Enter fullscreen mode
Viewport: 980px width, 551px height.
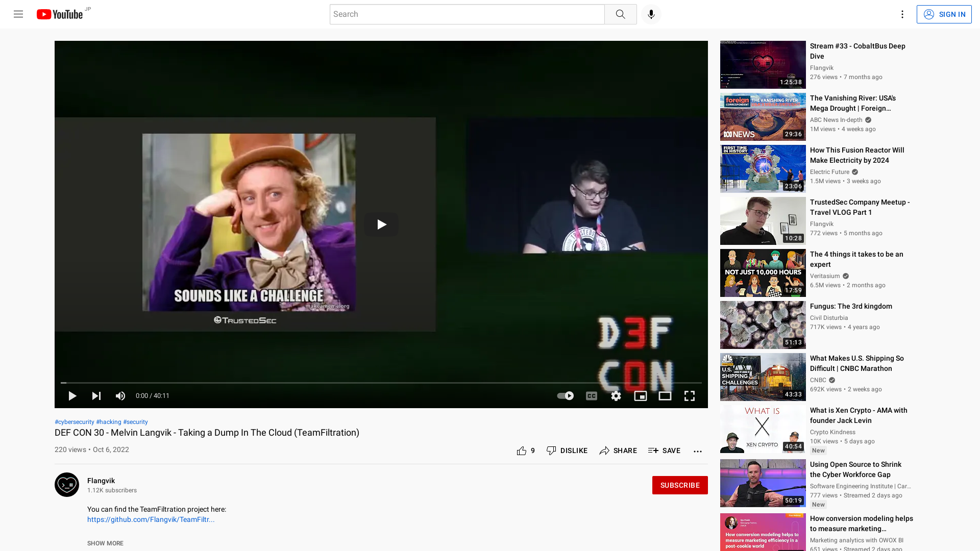[689, 395]
